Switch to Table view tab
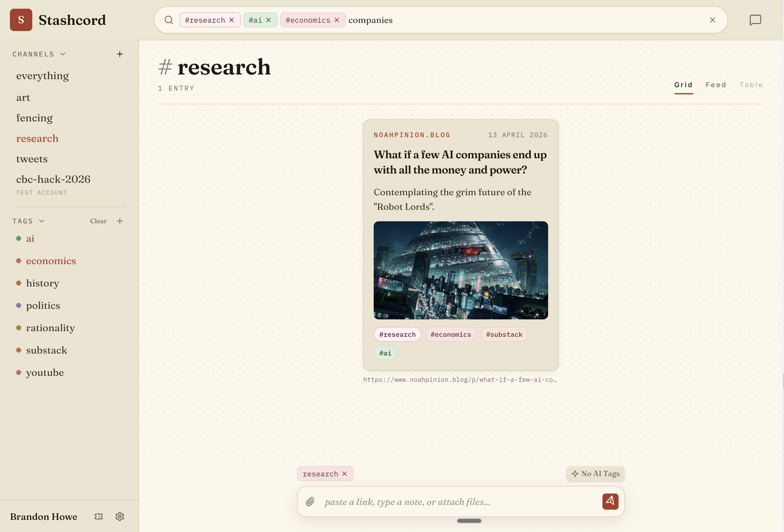 click(751, 85)
